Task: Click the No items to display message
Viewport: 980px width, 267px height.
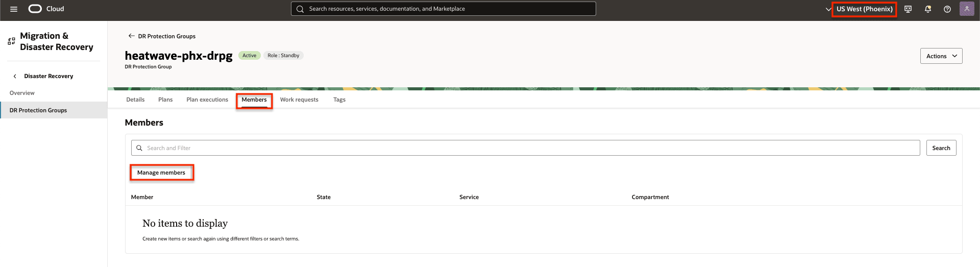Action: (x=185, y=223)
